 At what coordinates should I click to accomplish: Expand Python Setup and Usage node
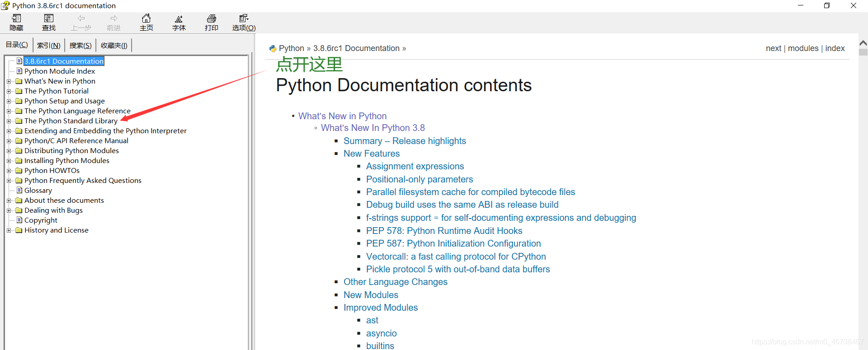coord(9,101)
